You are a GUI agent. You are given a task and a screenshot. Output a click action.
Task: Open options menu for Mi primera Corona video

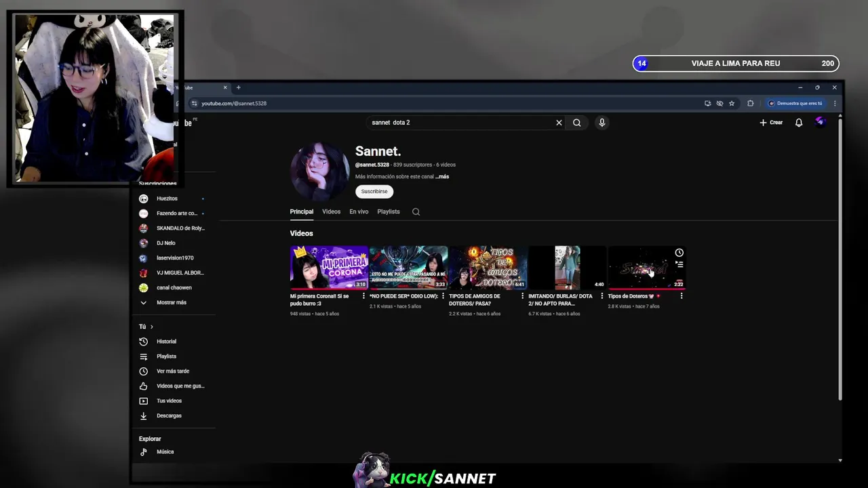click(363, 296)
